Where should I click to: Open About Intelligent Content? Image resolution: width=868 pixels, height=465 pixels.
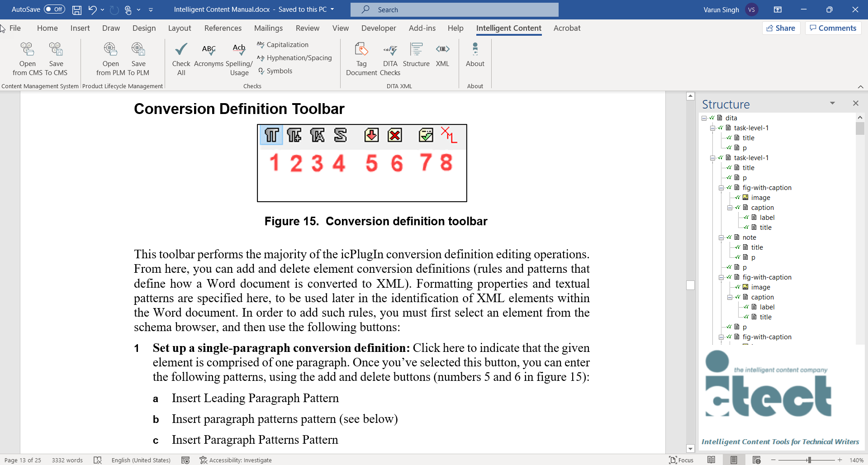click(475, 55)
